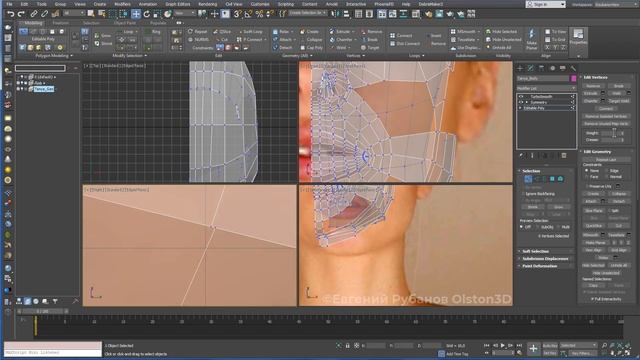Image resolution: width=640 pixels, height=360 pixels.
Task: Click the scene explorer search field
Action: (40, 68)
